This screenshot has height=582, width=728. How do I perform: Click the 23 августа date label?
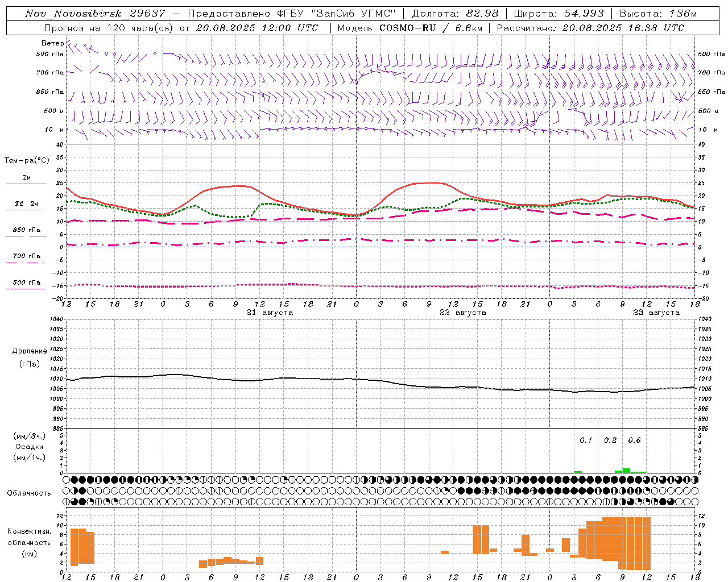tap(656, 313)
